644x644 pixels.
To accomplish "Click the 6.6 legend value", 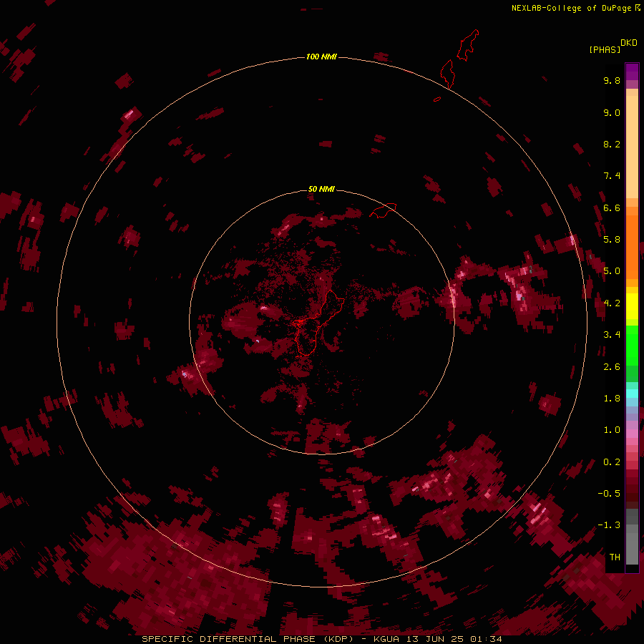I will pos(612,208).
